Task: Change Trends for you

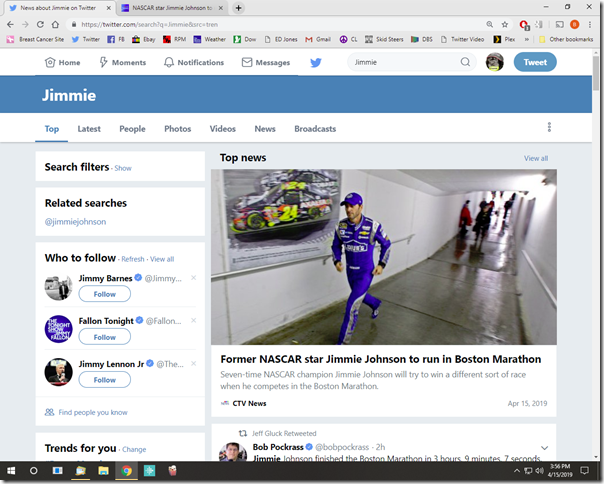Action: tap(134, 449)
